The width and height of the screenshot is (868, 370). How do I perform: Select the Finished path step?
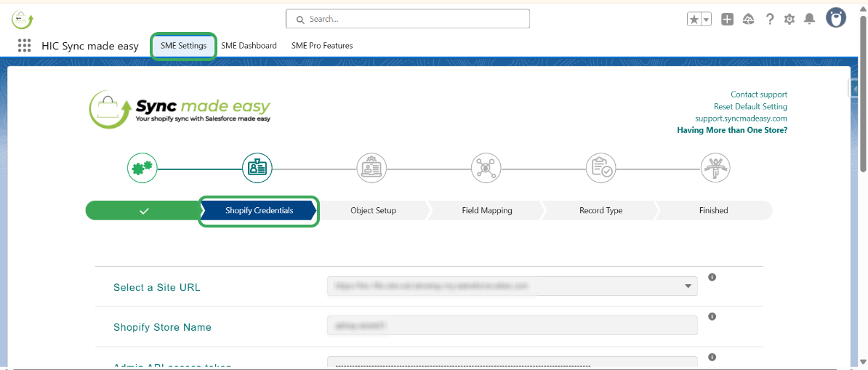(x=714, y=211)
